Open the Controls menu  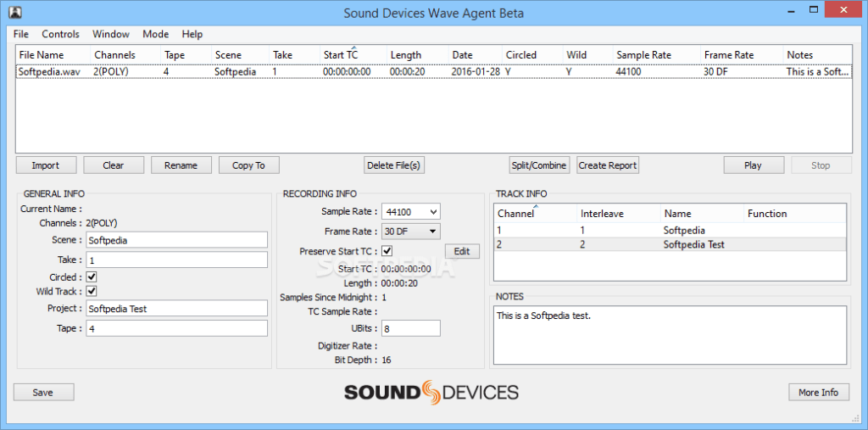pyautogui.click(x=60, y=34)
